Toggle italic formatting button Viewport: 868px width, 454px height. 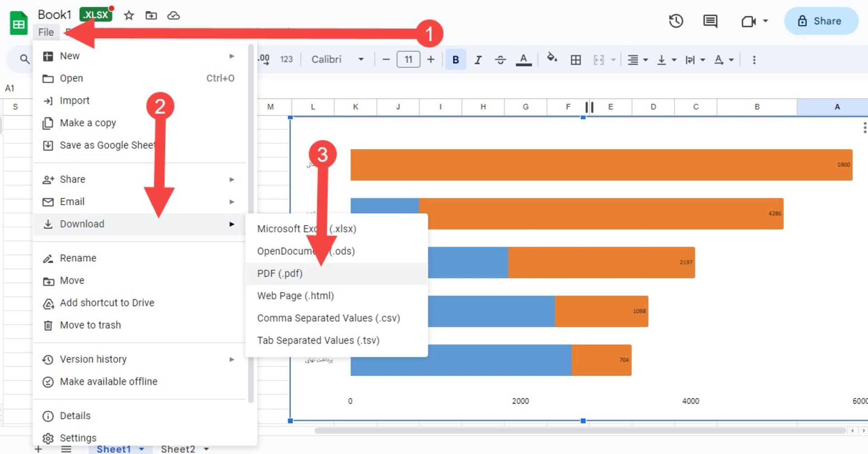coord(478,60)
